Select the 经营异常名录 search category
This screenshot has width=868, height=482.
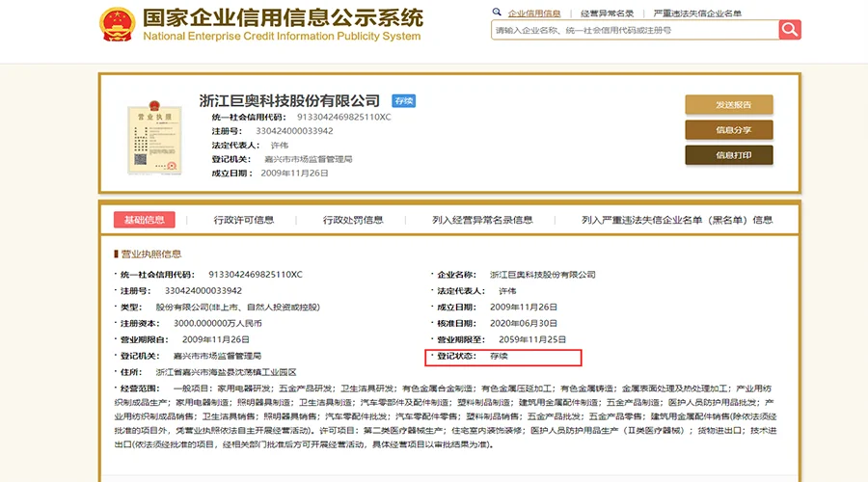pyautogui.click(x=607, y=13)
